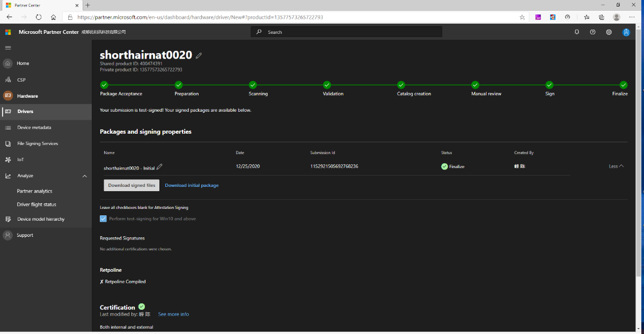Screen dimensions: 644x334
Task: Click the IoT sidebar icon
Action: [x=8, y=159]
